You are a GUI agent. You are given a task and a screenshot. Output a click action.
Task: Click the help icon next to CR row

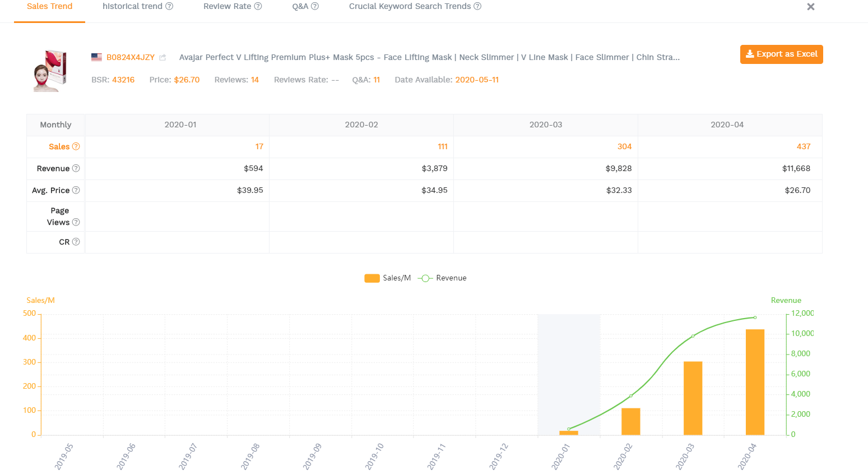[76, 242]
